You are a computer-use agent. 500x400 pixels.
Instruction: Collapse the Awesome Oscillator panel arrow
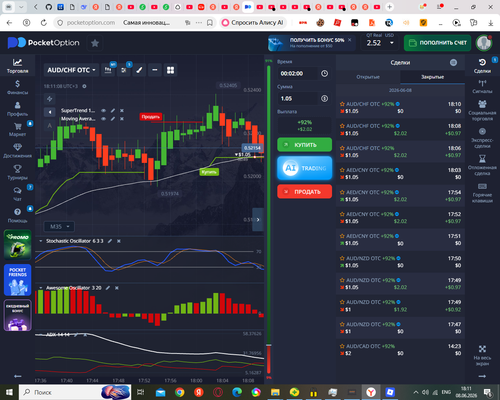pyautogui.click(x=41, y=288)
